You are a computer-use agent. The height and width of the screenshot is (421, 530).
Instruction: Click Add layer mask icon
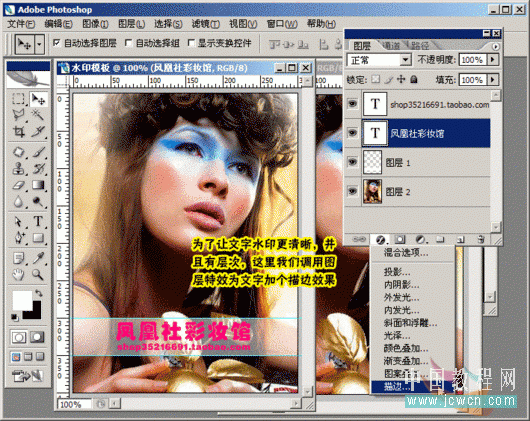[400, 240]
